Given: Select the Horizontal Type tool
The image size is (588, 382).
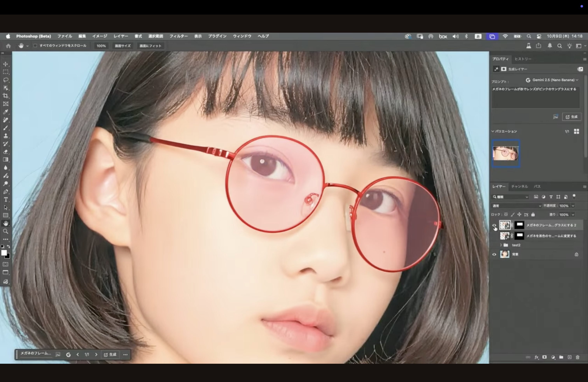Looking at the screenshot, I should coord(6,200).
